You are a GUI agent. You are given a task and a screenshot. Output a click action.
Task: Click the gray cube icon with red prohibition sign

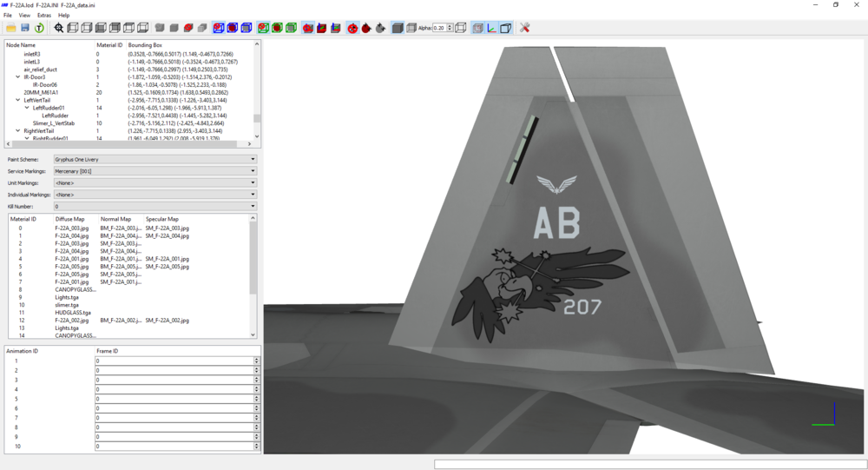[188, 28]
